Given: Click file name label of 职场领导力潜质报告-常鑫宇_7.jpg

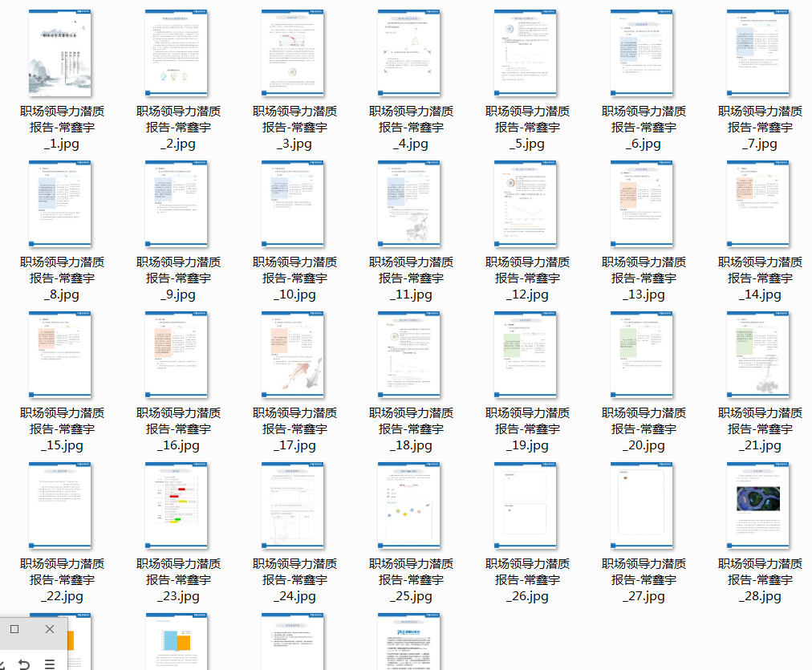Looking at the screenshot, I should [759, 128].
